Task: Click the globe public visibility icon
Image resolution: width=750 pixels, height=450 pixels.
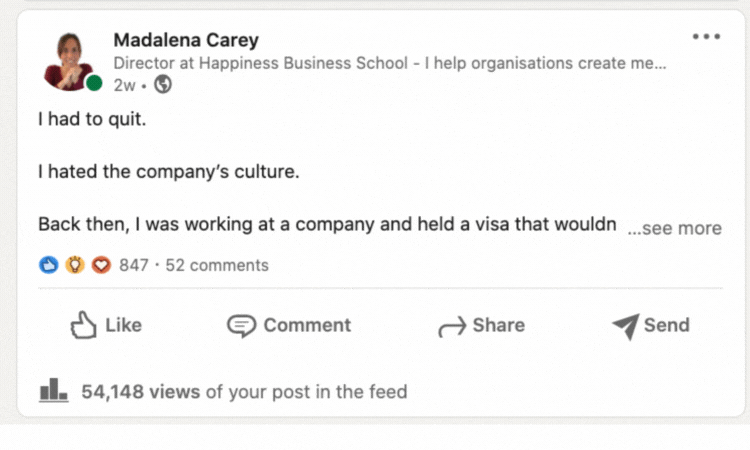Action: (x=163, y=85)
